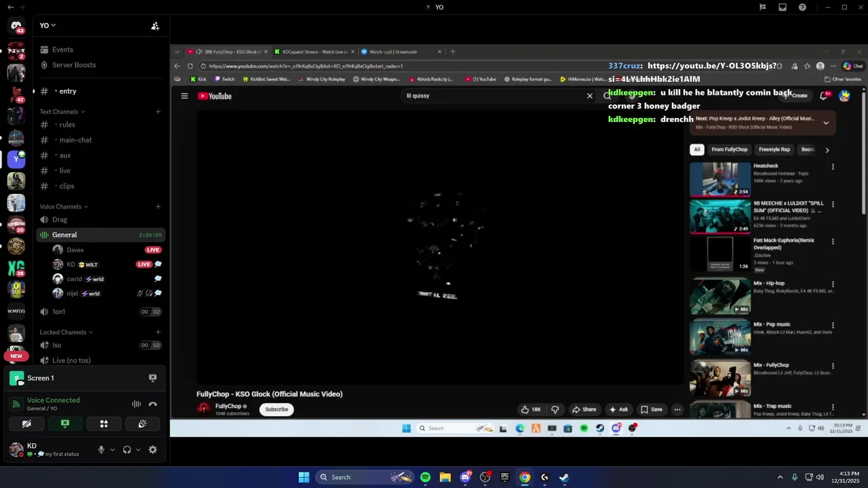Turn on camera in the voice panel
This screenshot has width=868, height=488.
[x=26, y=424]
